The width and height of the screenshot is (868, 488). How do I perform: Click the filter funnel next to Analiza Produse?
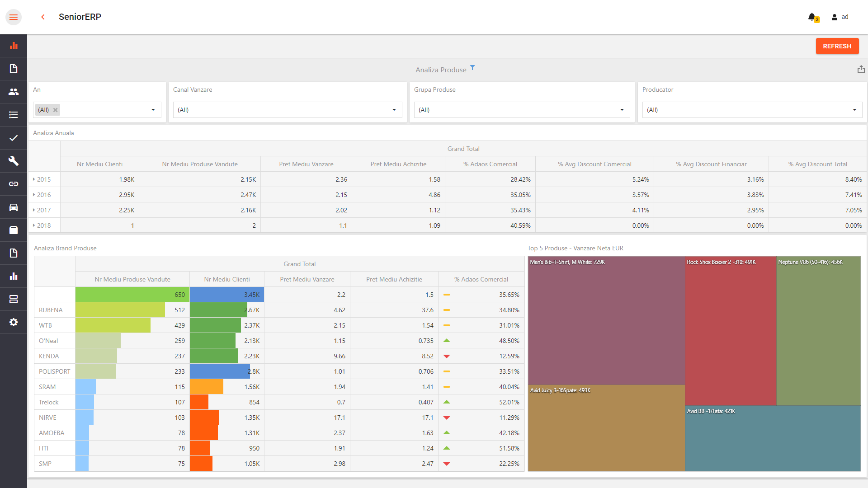[472, 68]
